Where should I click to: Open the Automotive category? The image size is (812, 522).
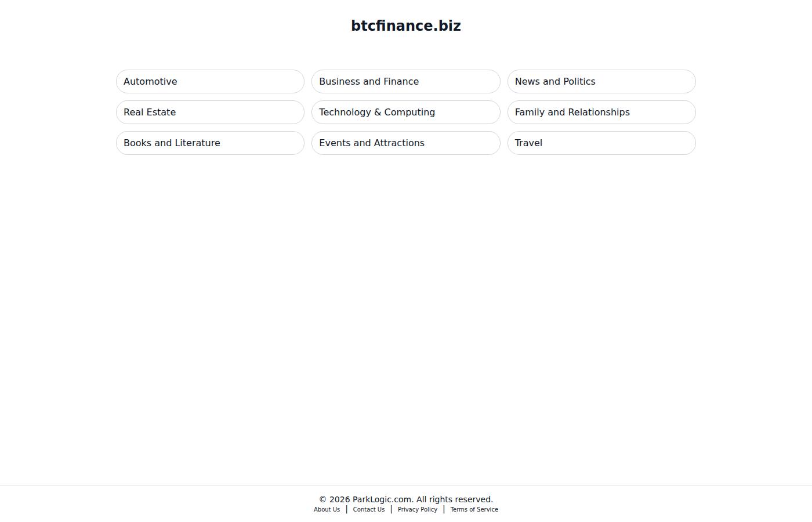click(210, 82)
